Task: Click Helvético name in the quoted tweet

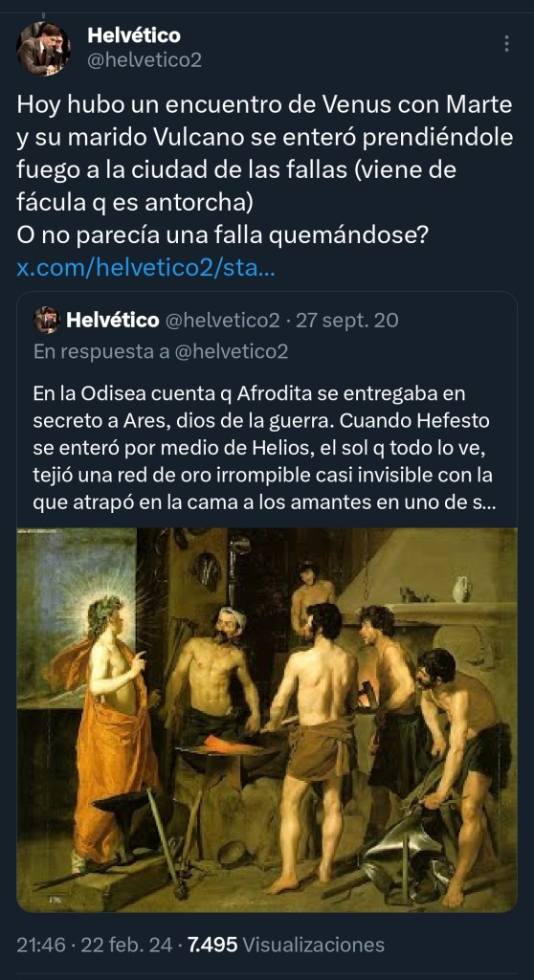Action: (112, 321)
